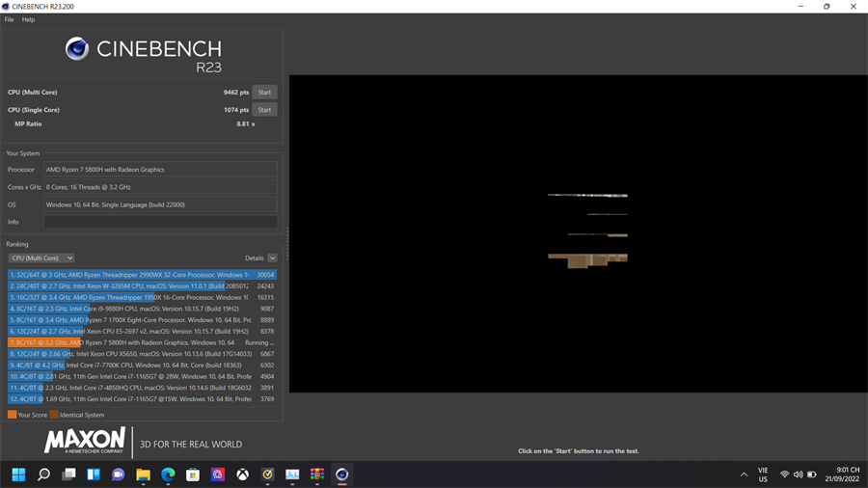868x488 pixels.
Task: Expand the ranking Details arrow
Action: 272,258
